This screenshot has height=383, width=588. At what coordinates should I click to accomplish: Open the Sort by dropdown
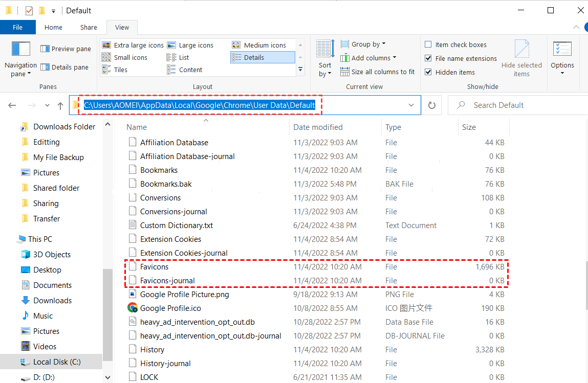tap(324, 58)
